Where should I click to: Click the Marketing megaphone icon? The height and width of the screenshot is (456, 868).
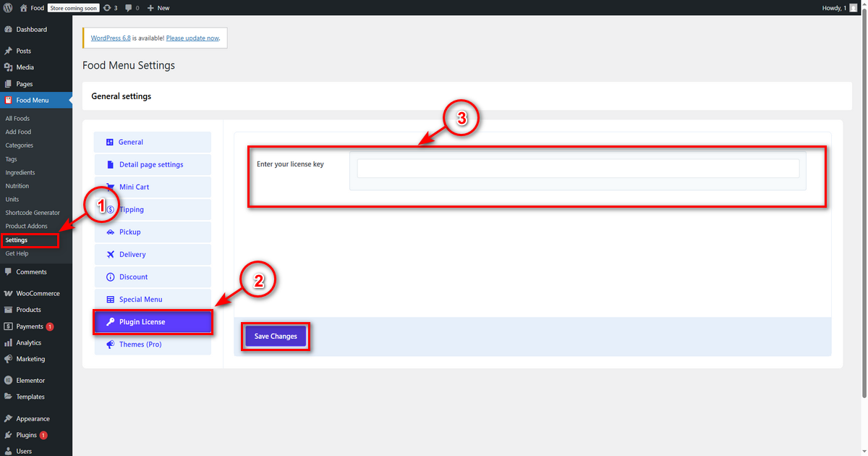pos(8,359)
